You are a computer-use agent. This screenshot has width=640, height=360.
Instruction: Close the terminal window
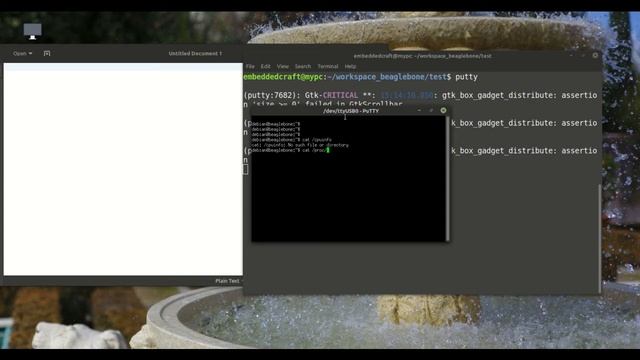point(595,55)
